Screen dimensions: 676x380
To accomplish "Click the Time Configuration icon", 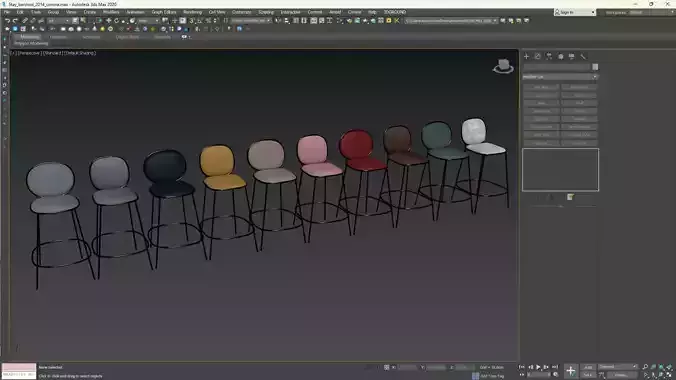I will [556, 375].
